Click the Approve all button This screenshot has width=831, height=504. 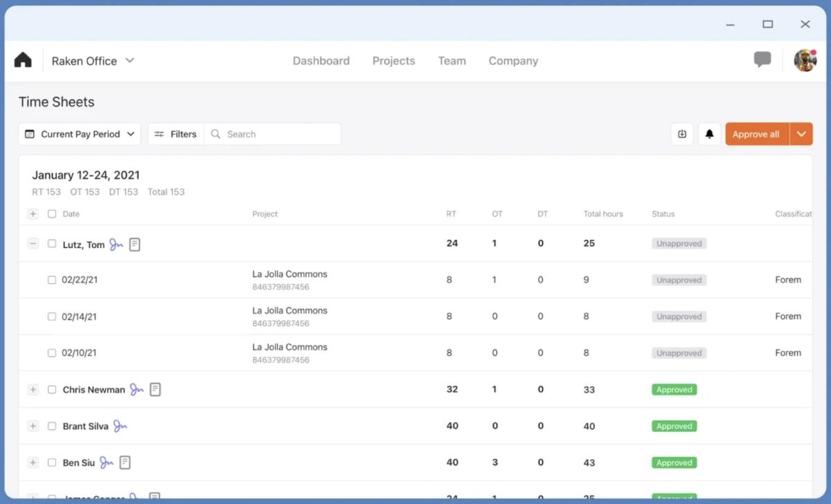[x=756, y=134]
